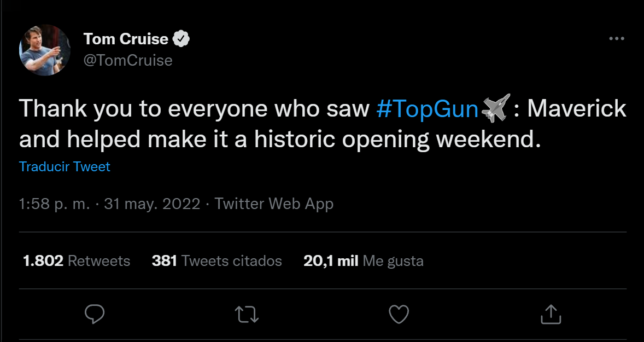This screenshot has width=644, height=342.
Task: Open the #TopGun hashtag
Action: (x=428, y=109)
